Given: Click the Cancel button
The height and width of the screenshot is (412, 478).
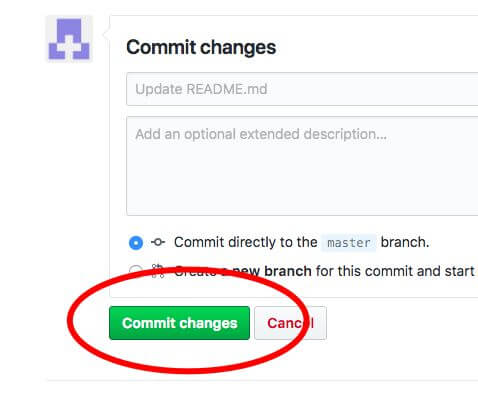Looking at the screenshot, I should click(290, 323).
